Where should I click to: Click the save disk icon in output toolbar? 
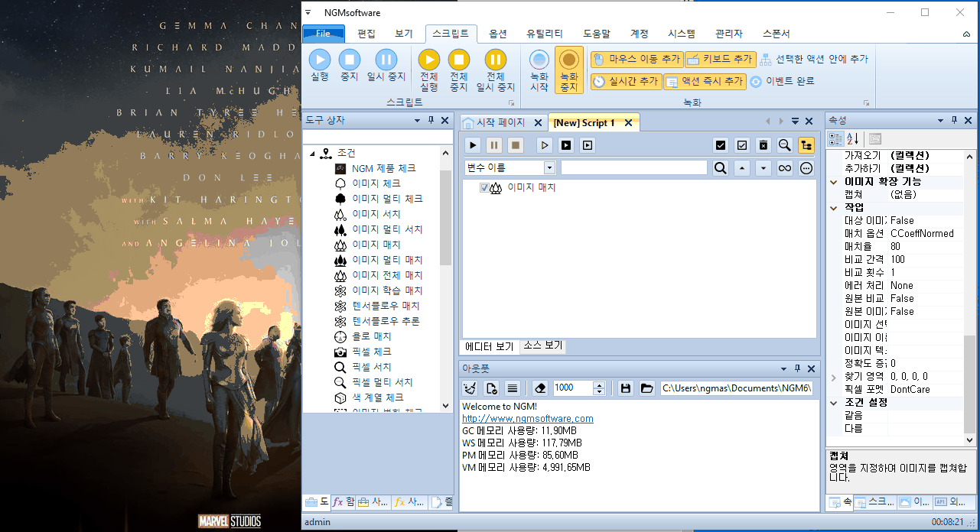click(626, 388)
